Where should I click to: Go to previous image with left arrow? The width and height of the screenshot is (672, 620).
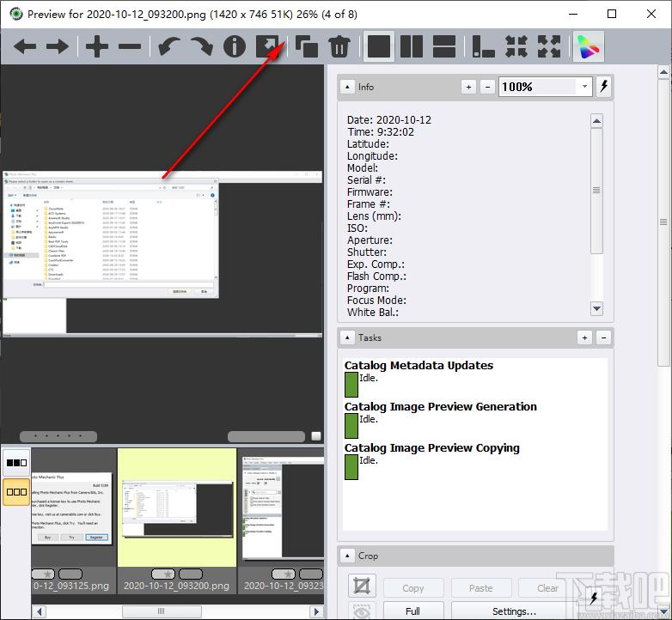click(25, 46)
